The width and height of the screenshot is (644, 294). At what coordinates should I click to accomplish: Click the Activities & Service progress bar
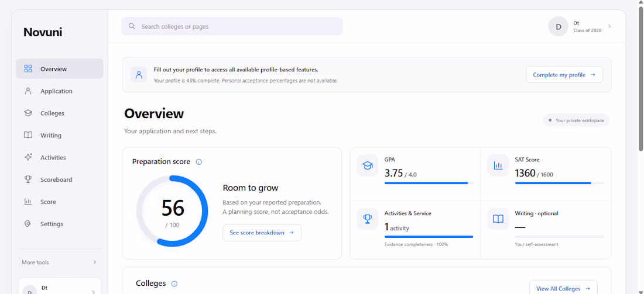(429, 237)
